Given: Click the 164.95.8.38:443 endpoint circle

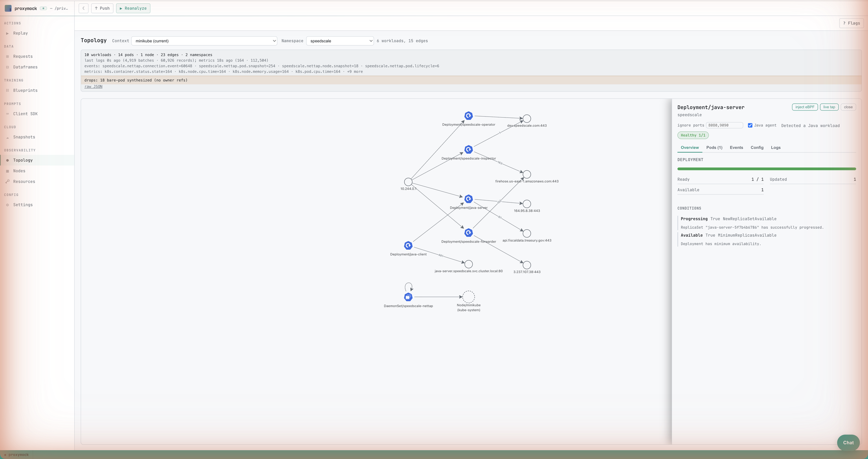Looking at the screenshot, I should pos(527,204).
